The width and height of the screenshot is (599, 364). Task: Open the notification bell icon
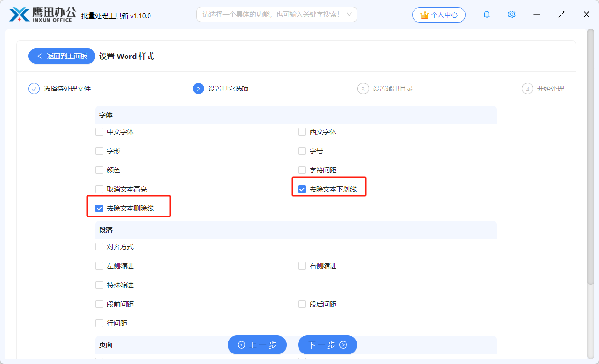[487, 14]
